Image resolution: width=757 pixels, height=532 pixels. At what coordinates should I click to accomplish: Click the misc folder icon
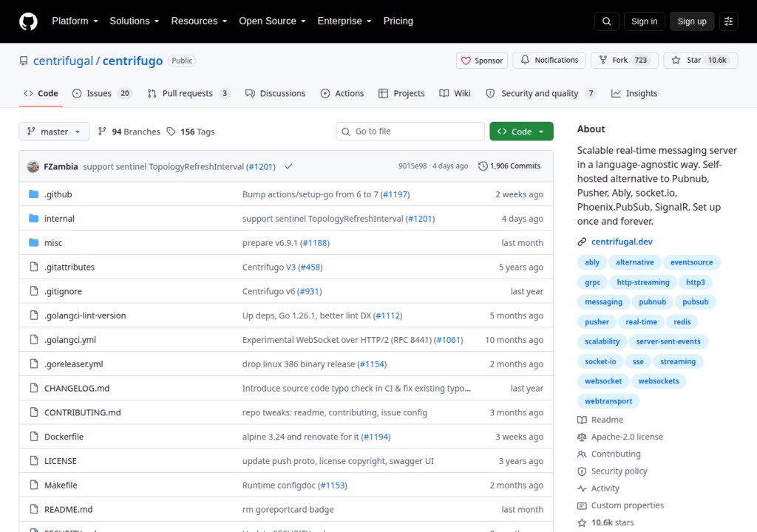pyautogui.click(x=34, y=242)
